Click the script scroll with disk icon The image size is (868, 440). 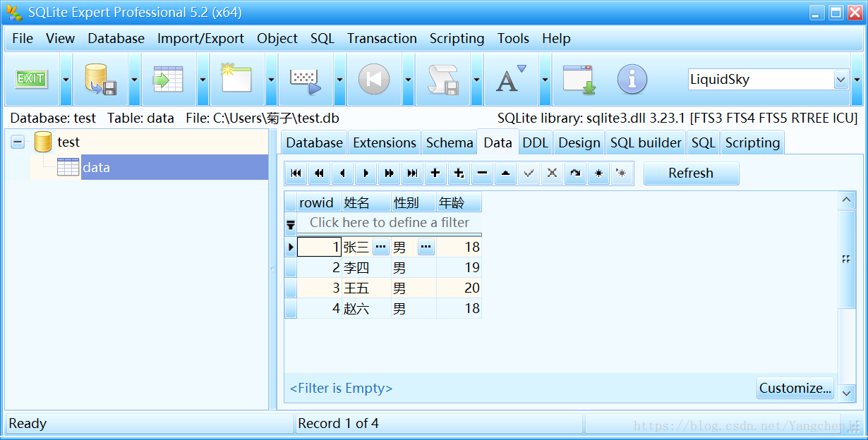pyautogui.click(x=443, y=79)
